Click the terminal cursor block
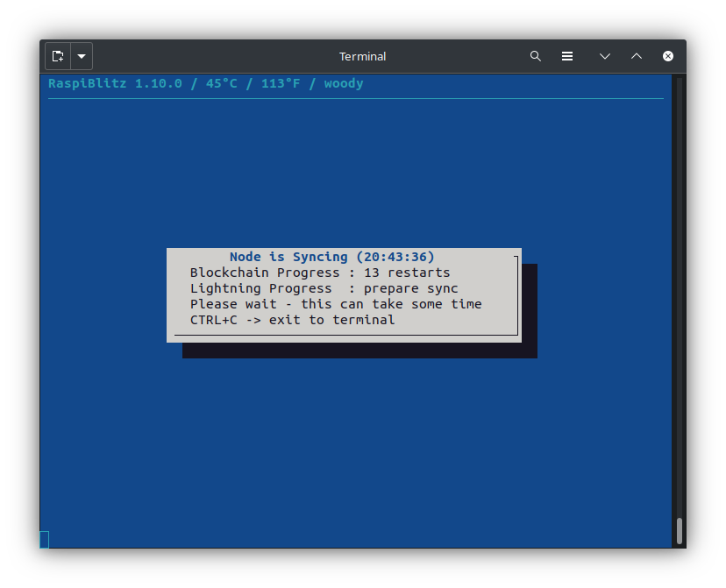Viewport: 726px width, 588px height. 45,539
